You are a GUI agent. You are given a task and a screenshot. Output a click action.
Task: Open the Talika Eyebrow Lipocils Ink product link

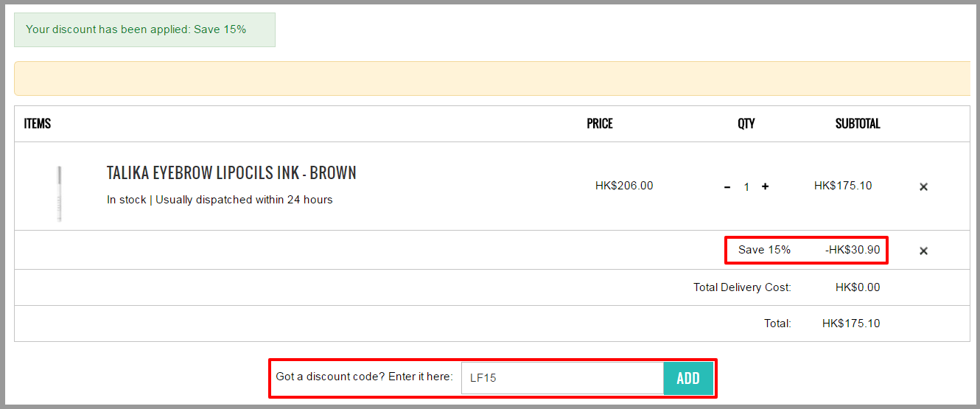point(231,173)
